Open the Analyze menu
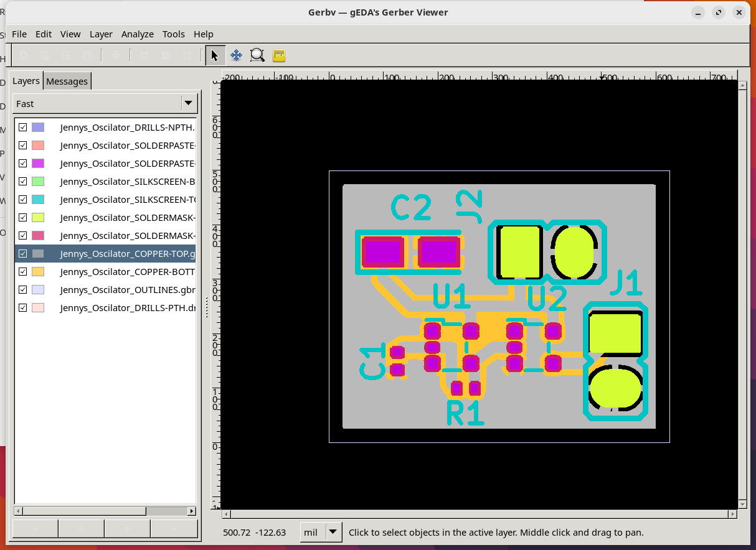Viewport: 756px width, 550px height. (137, 34)
